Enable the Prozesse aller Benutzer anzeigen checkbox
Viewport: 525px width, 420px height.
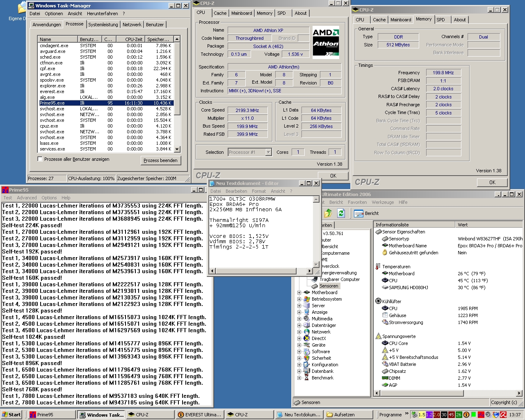pos(40,159)
